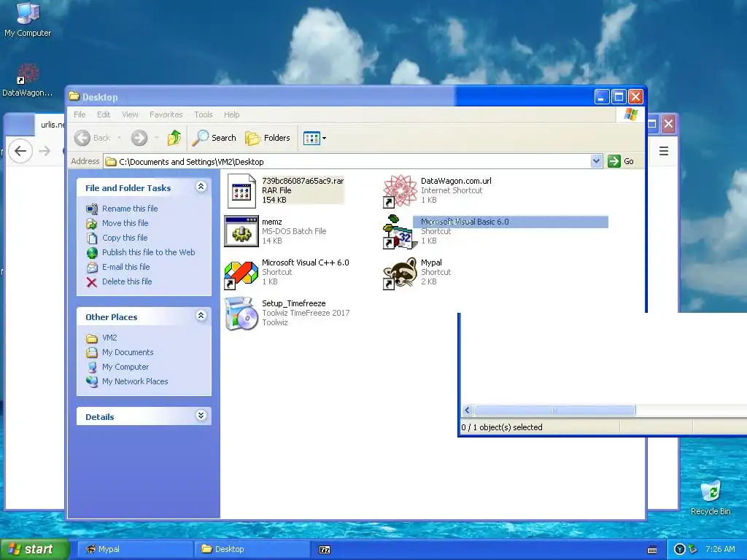Click the system tray clock 7:26 AM

720,549
